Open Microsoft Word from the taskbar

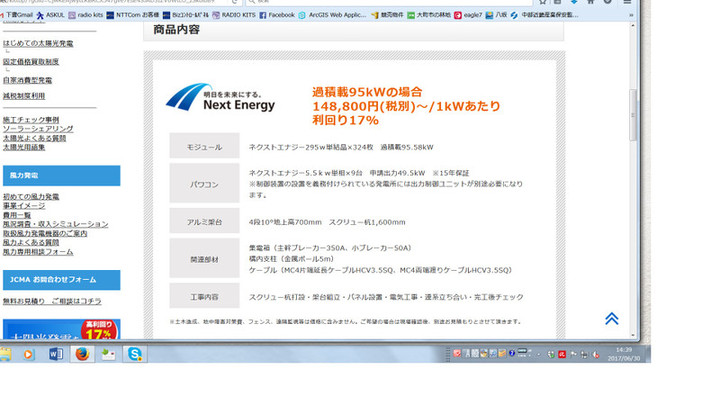point(56,354)
